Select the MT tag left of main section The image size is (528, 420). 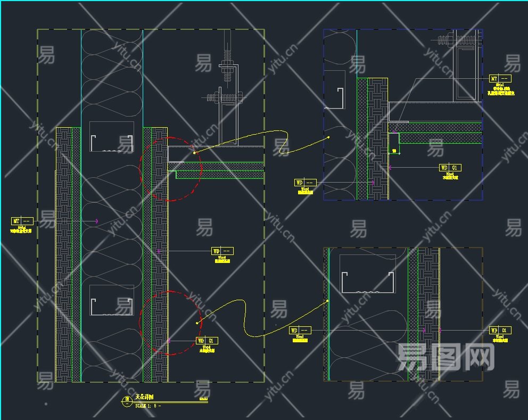click(x=22, y=221)
